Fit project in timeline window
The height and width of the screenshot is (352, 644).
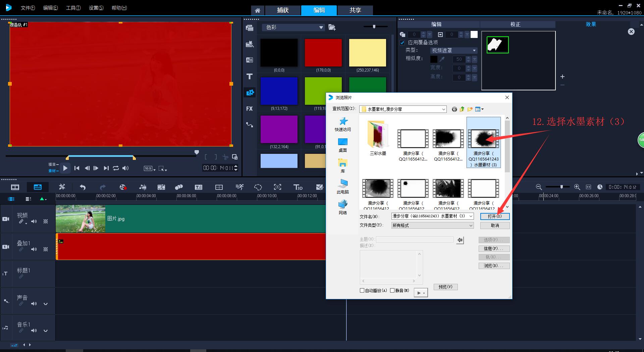point(588,187)
